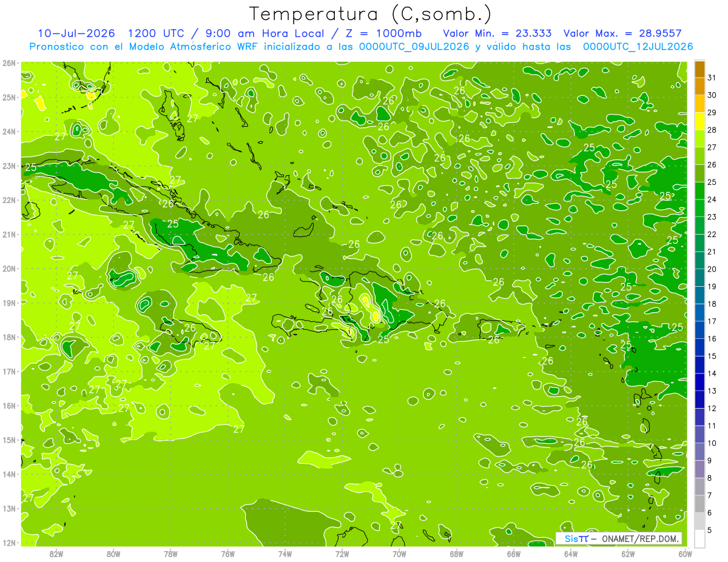This screenshot has width=728, height=562.
Task: Click the '26N' latitude axis label
Action: coord(8,63)
